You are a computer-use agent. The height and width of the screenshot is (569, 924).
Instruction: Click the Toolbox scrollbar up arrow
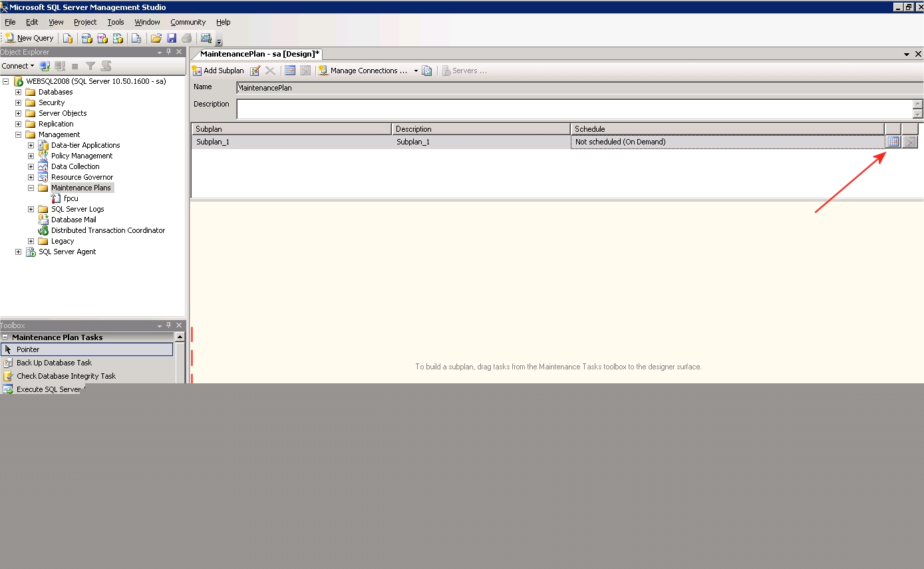tap(180, 337)
